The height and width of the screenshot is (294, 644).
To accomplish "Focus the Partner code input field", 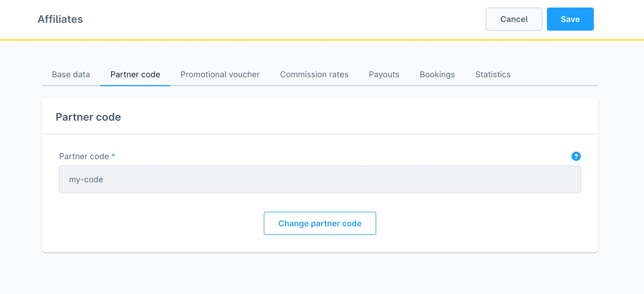I will click(320, 179).
